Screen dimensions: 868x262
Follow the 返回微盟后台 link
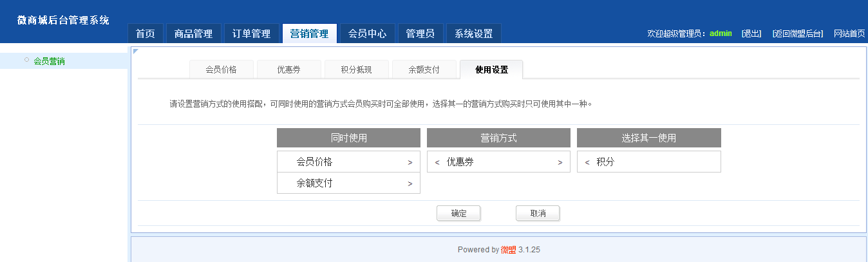[798, 33]
